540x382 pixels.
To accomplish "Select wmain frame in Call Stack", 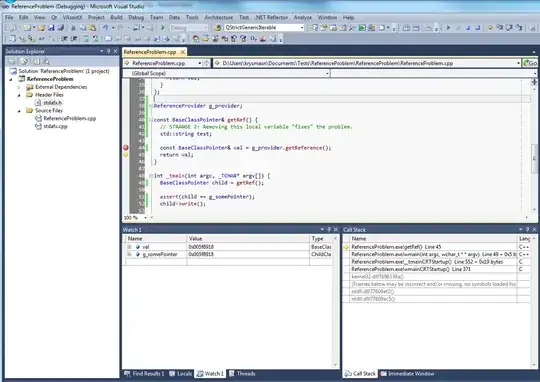I will click(x=434, y=254).
